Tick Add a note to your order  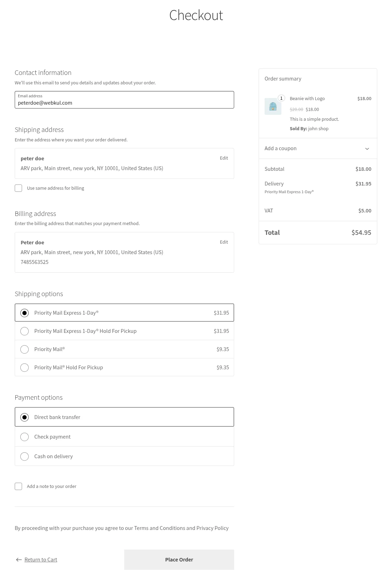point(19,487)
